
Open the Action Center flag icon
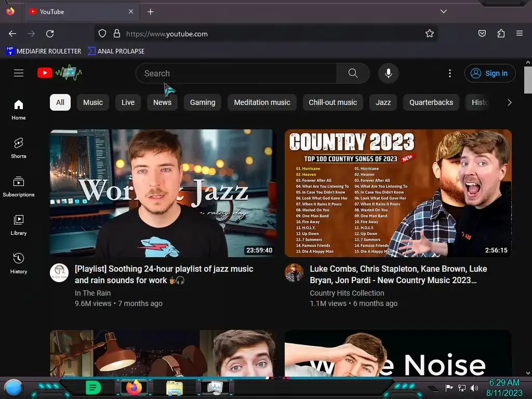449,388
